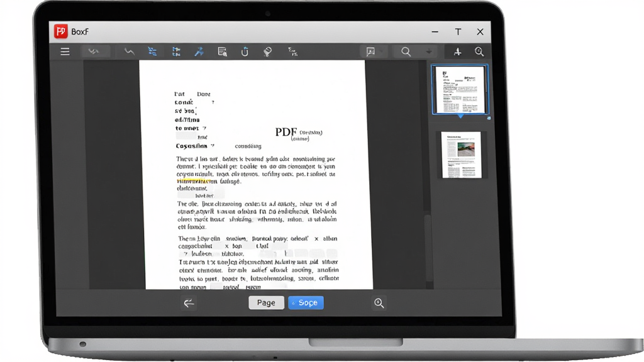Click the T maximize window button
Screen dimensions: 644x362
pyautogui.click(x=458, y=31)
